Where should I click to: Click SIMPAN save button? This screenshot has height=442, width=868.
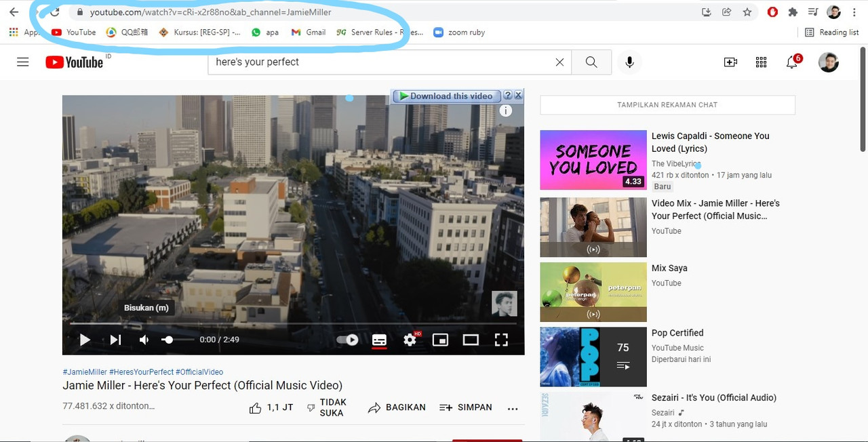465,407
